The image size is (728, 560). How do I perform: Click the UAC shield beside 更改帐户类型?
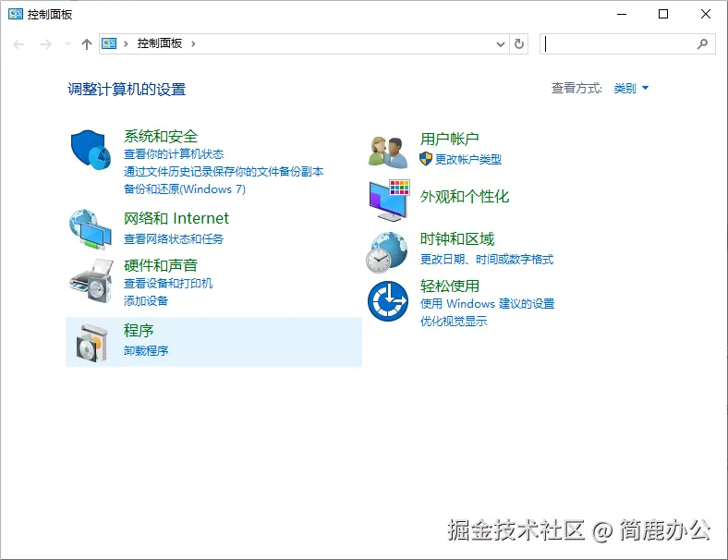[426, 159]
